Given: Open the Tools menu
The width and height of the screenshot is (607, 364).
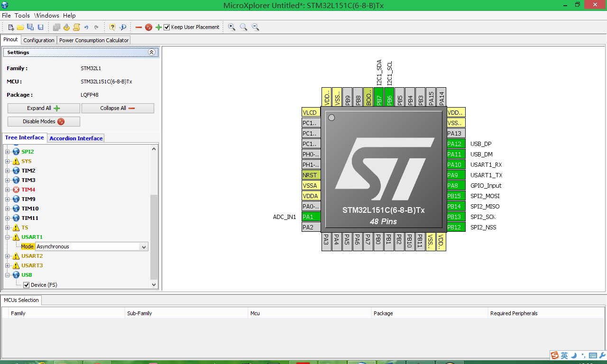Looking at the screenshot, I should click(22, 16).
